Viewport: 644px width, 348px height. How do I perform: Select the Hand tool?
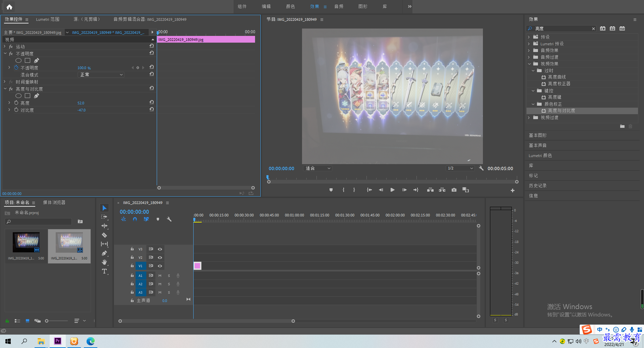pyautogui.click(x=104, y=262)
